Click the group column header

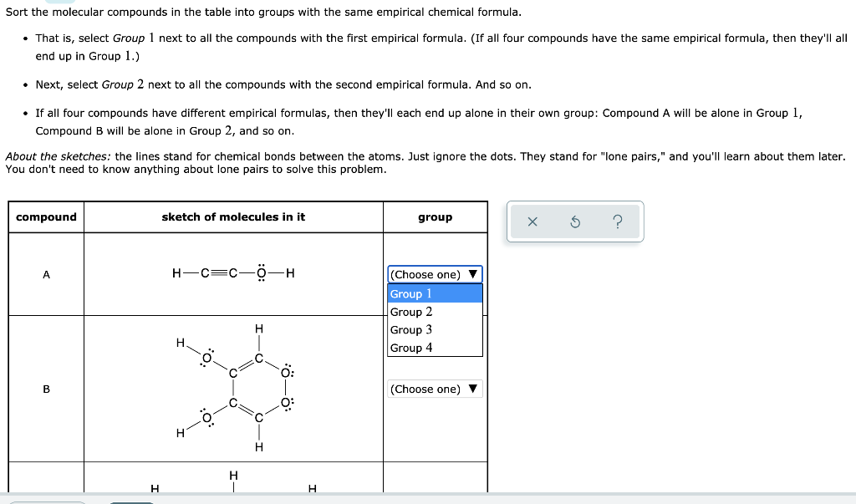pos(434,216)
